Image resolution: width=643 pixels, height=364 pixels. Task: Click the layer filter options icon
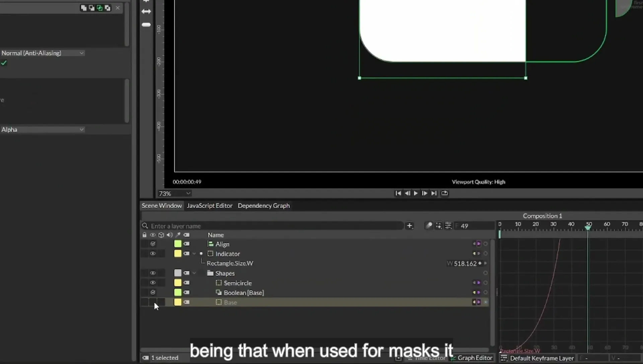point(448,226)
